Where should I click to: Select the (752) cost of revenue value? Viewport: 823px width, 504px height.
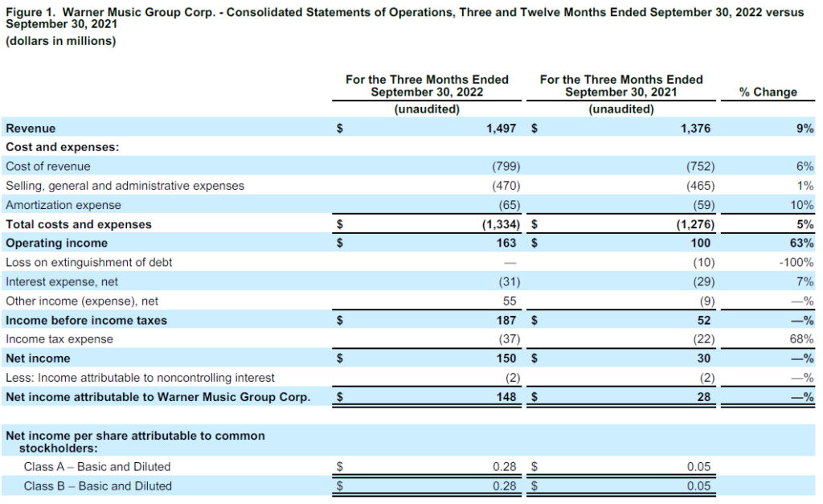(x=701, y=166)
